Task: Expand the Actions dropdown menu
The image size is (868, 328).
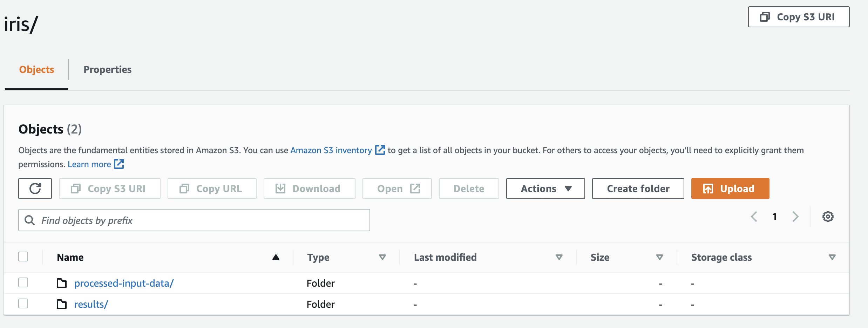Action: (545, 189)
